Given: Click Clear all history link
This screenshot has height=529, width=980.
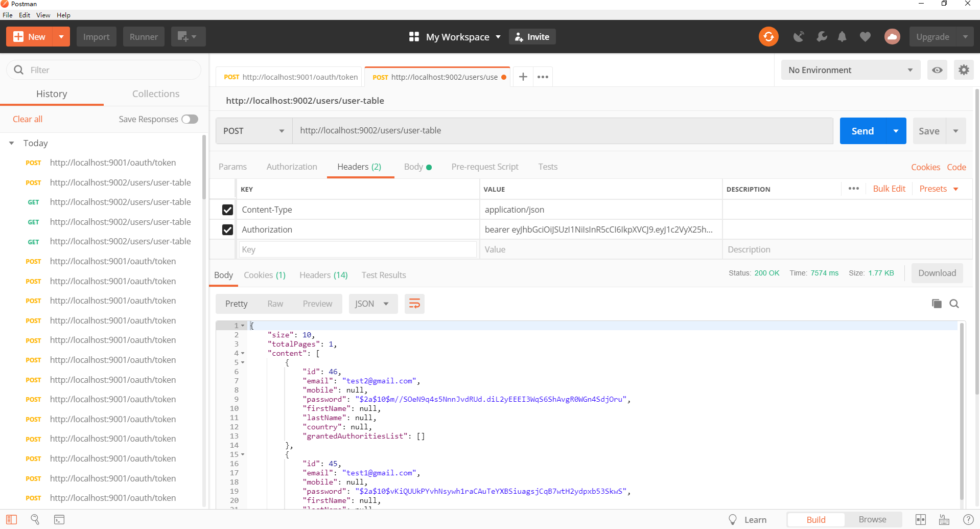Looking at the screenshot, I should 28,119.
